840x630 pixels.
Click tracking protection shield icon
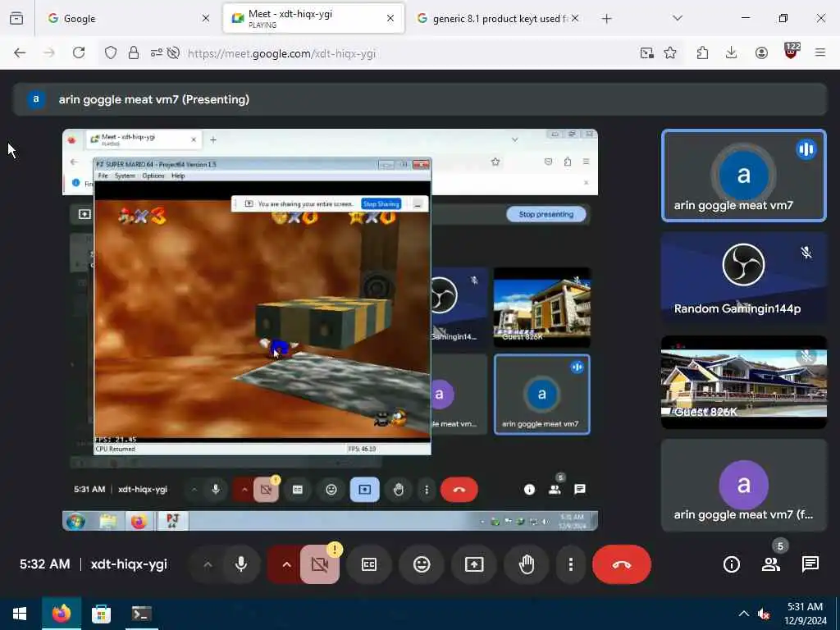[111, 52]
